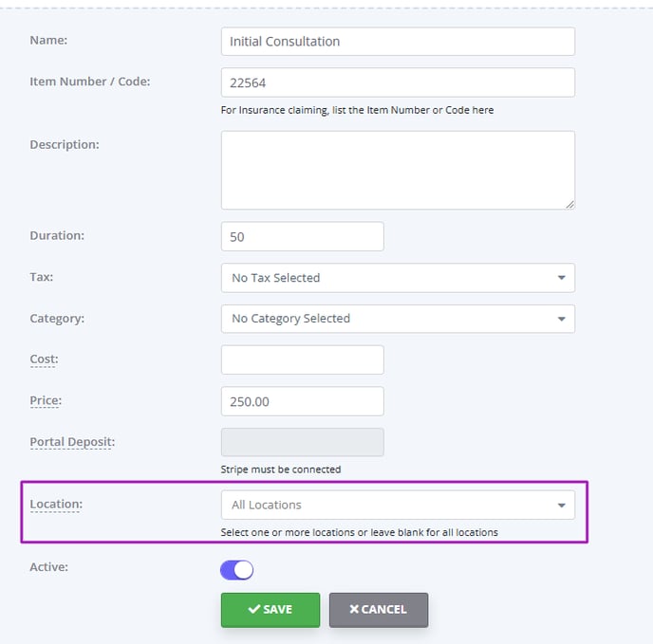Expand the All Locations selector
Screen dimensions: 653x644
(x=398, y=505)
